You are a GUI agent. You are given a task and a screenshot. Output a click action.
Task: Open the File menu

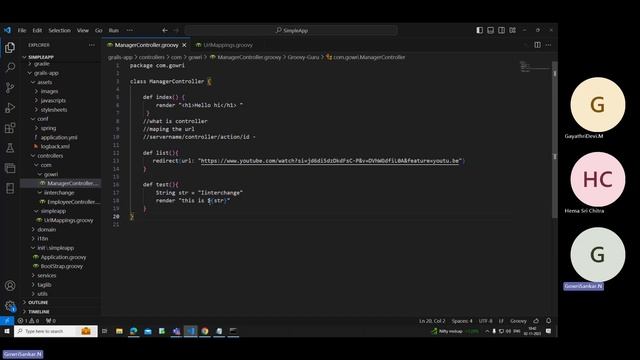pyautogui.click(x=22, y=30)
